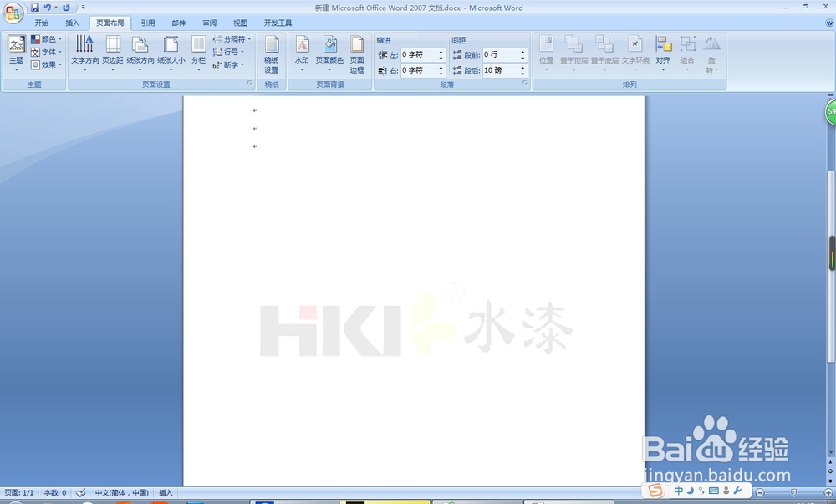Switch to View (视图) tab
The width and height of the screenshot is (836, 504).
(x=241, y=23)
